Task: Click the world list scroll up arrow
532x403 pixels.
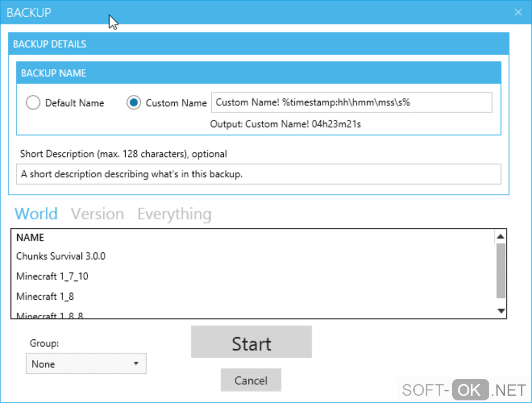Action: pyautogui.click(x=501, y=237)
